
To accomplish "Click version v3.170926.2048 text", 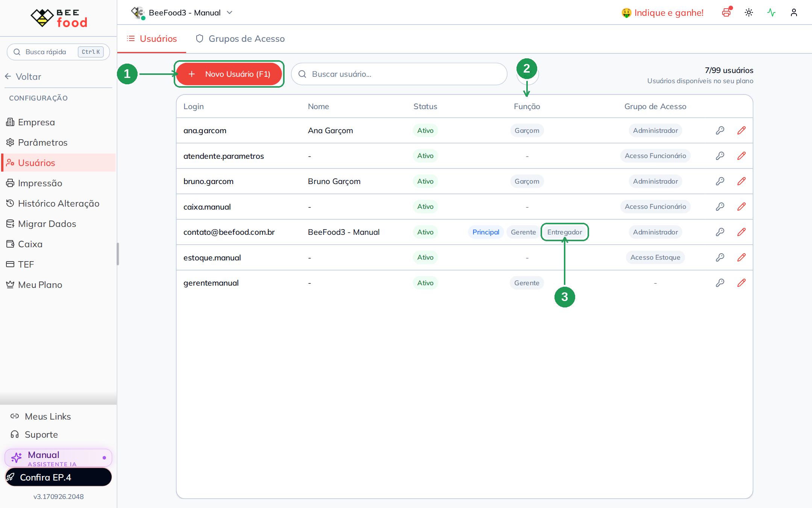I will [x=59, y=497].
